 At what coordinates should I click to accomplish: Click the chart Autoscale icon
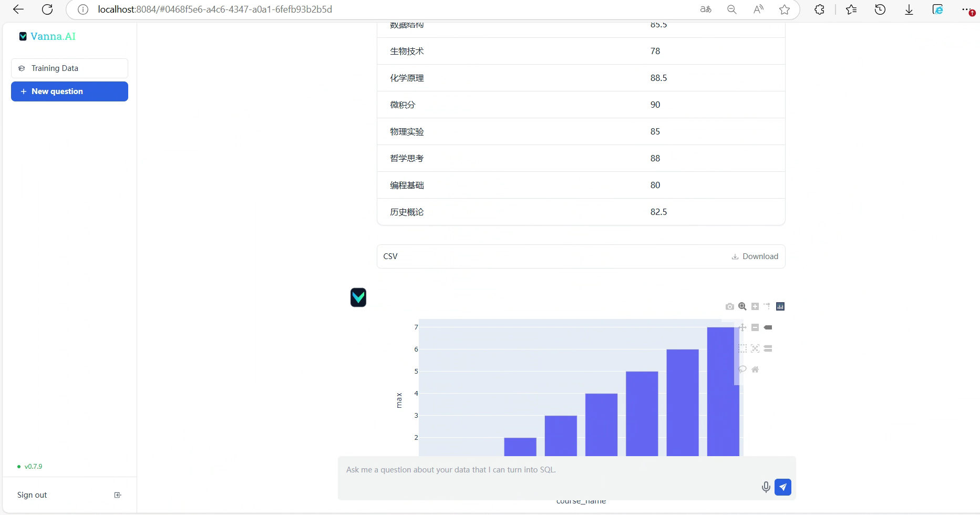coord(755,348)
